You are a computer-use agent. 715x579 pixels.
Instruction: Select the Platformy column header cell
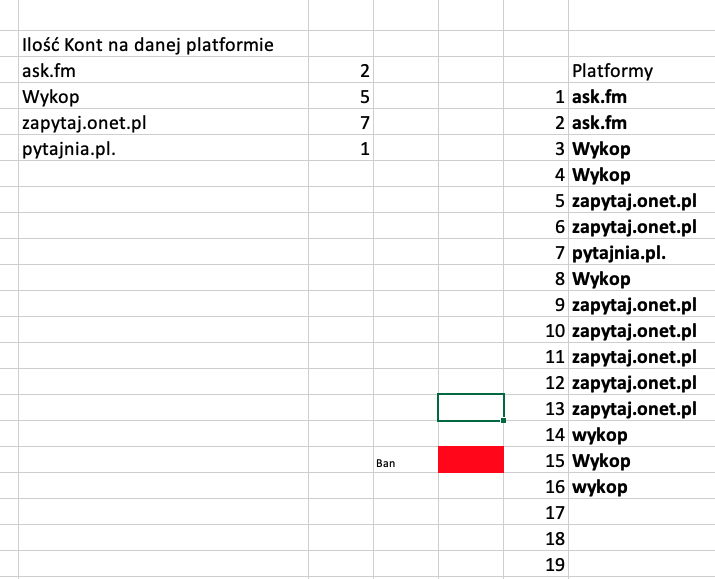642,70
